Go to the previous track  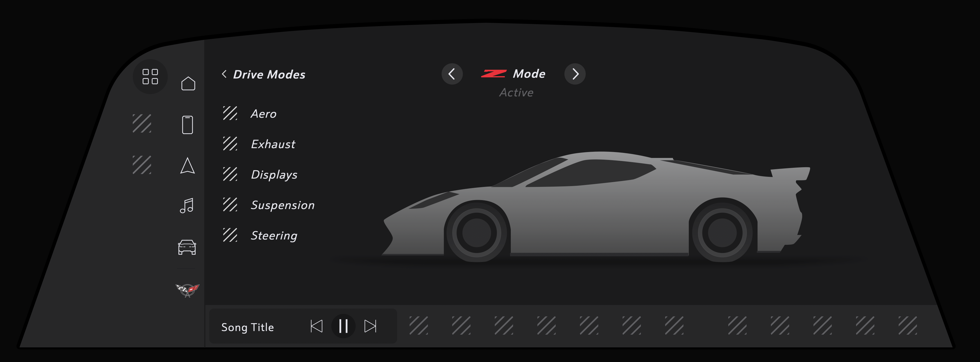[317, 326]
